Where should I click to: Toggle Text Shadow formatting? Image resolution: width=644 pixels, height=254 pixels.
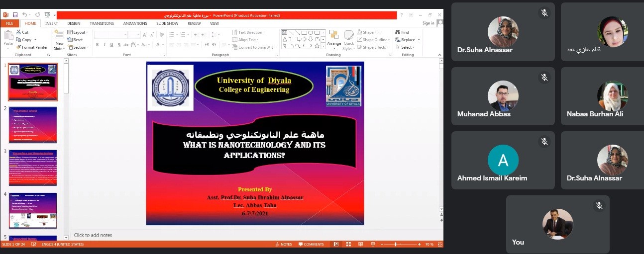click(118, 45)
